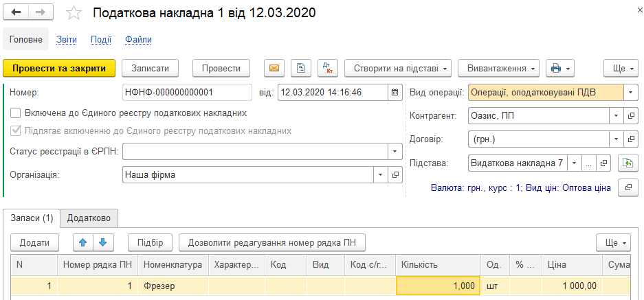Expand Вивантаження dropdown
This screenshot has width=644, height=300.
498,69
